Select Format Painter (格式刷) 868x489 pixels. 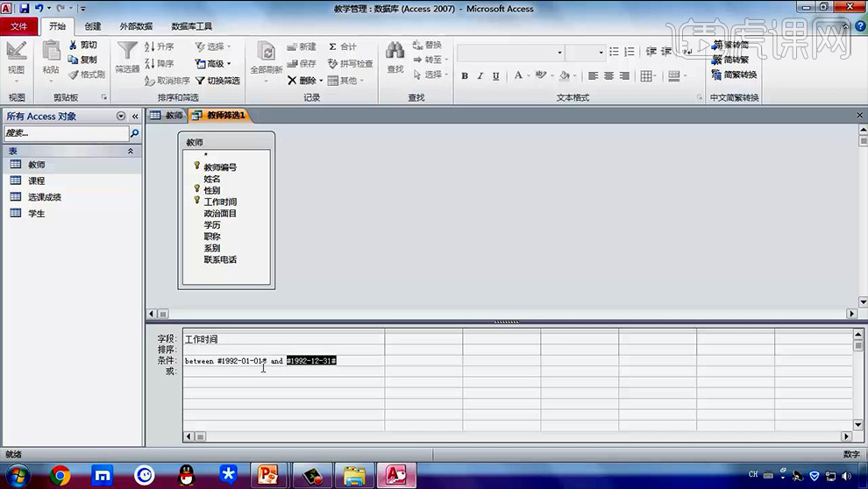pos(86,74)
